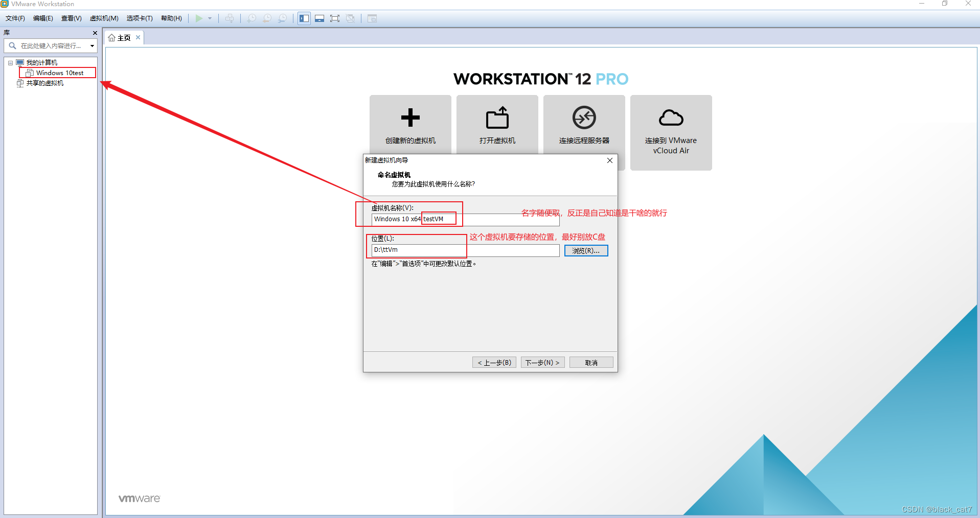Image resolution: width=980 pixels, height=518 pixels.
Task: Click the home icon on 主页 tab
Action: [x=112, y=38]
